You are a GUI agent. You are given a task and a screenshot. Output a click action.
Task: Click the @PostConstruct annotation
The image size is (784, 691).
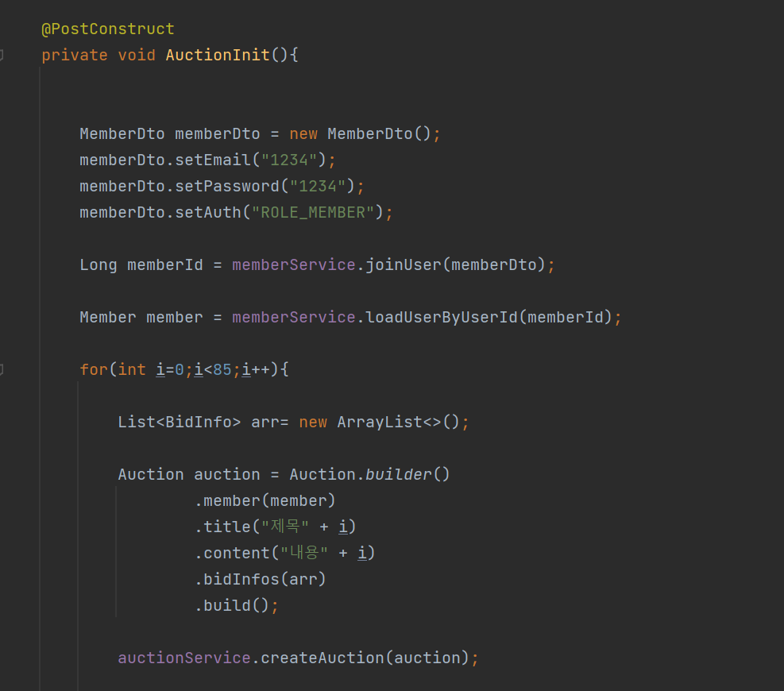[x=108, y=29]
